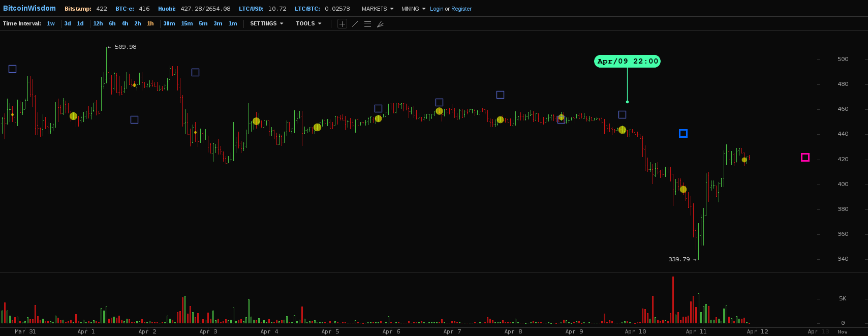868x336 pixels.
Task: Open the MARKETS dropdown
Action: click(x=377, y=9)
